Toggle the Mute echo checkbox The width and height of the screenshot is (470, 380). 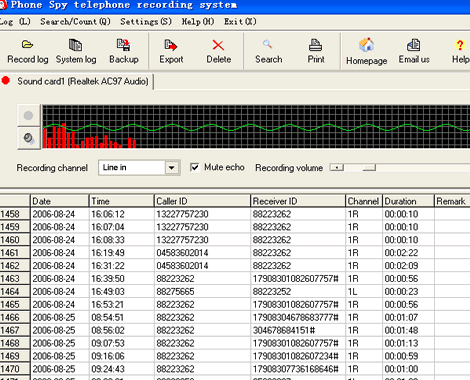click(x=195, y=167)
